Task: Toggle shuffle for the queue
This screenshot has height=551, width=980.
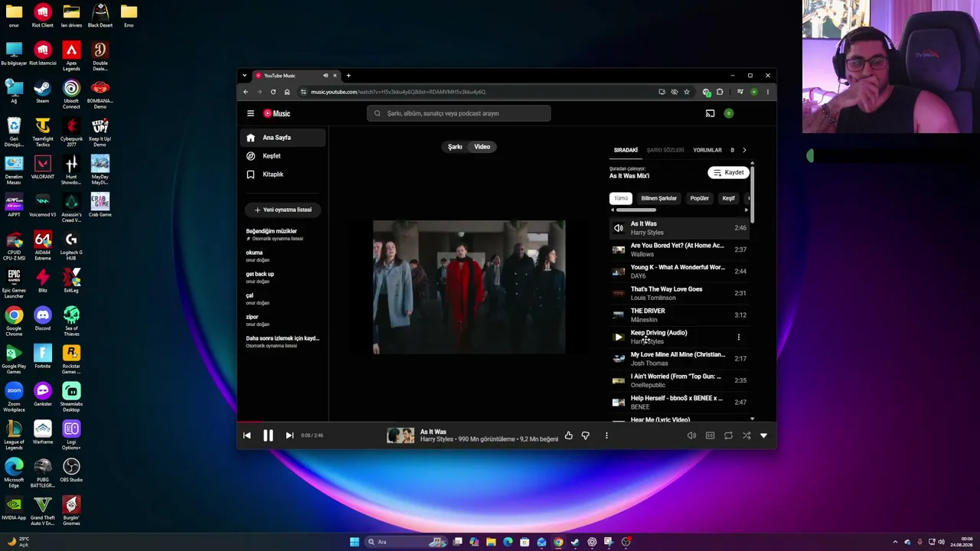Action: [x=746, y=435]
